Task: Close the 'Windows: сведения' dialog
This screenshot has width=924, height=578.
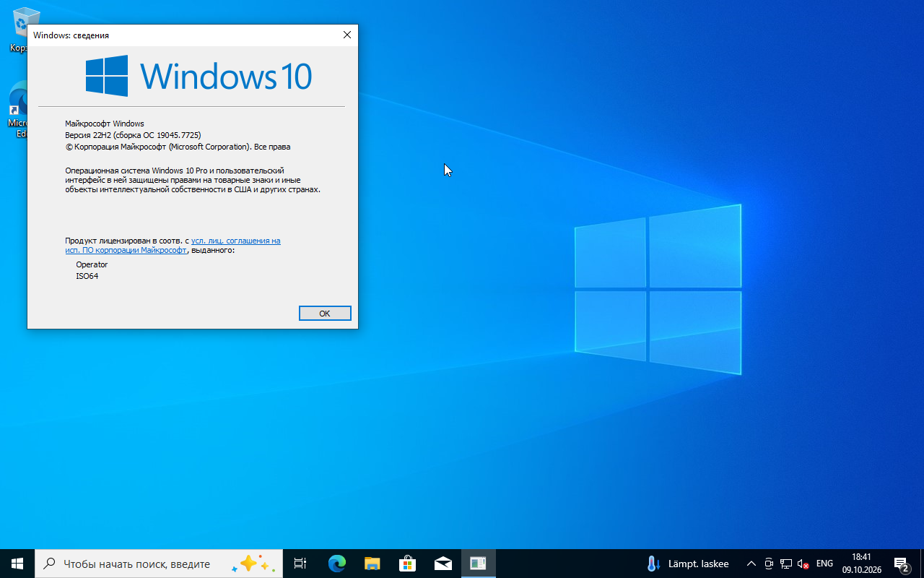Action: coord(347,35)
